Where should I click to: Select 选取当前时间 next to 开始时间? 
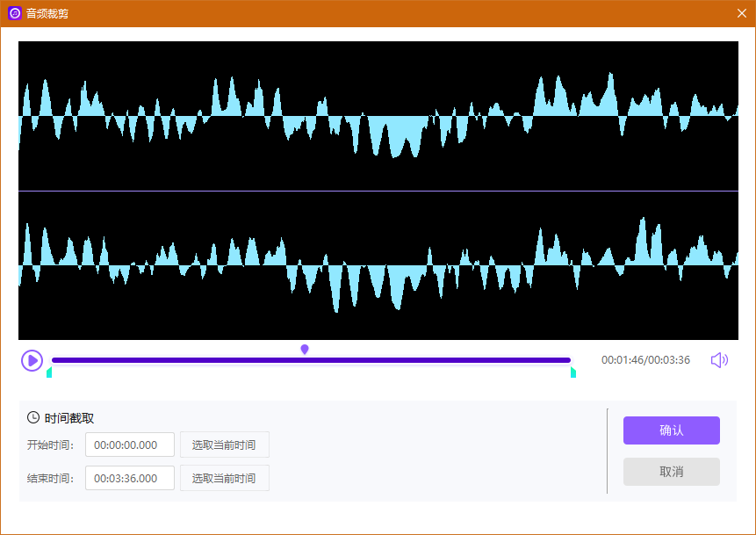pos(224,445)
